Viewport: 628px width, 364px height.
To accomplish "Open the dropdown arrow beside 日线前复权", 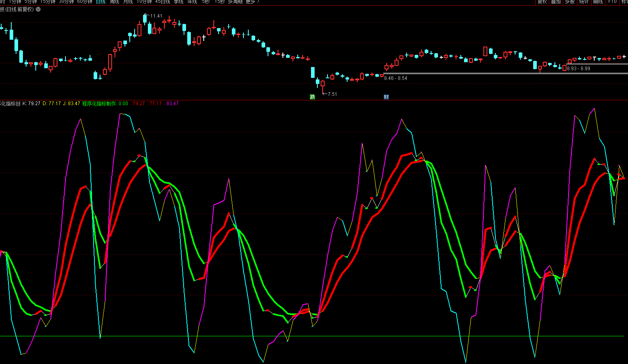I will pyautogui.click(x=38, y=9).
